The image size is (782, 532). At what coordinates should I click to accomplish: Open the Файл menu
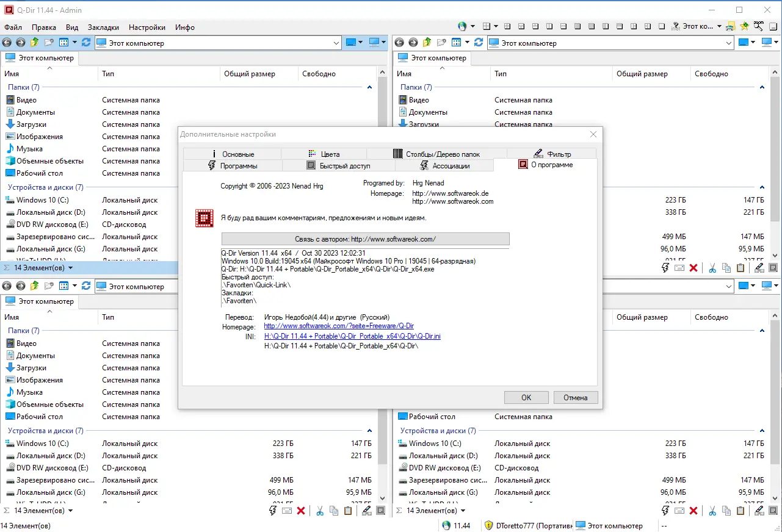[x=13, y=27]
